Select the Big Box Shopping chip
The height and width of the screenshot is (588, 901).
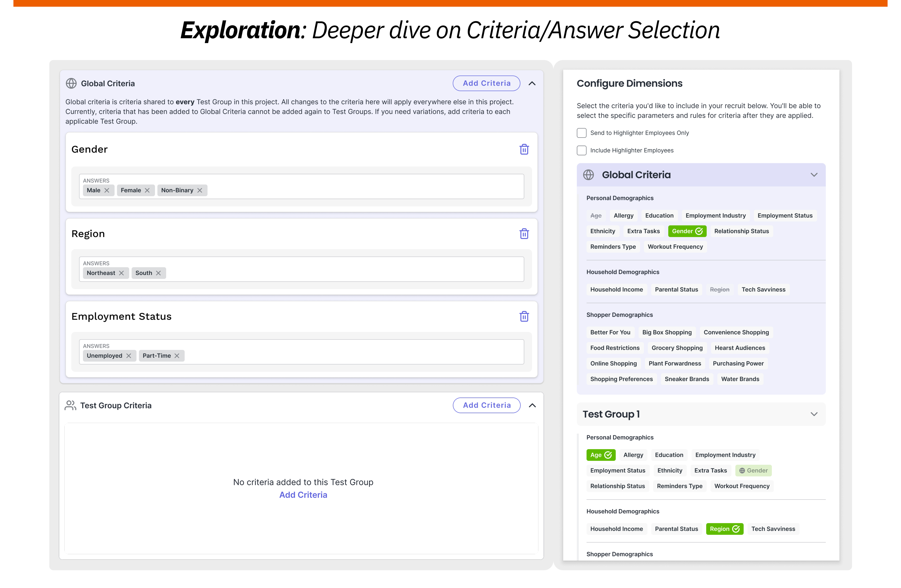(x=667, y=332)
